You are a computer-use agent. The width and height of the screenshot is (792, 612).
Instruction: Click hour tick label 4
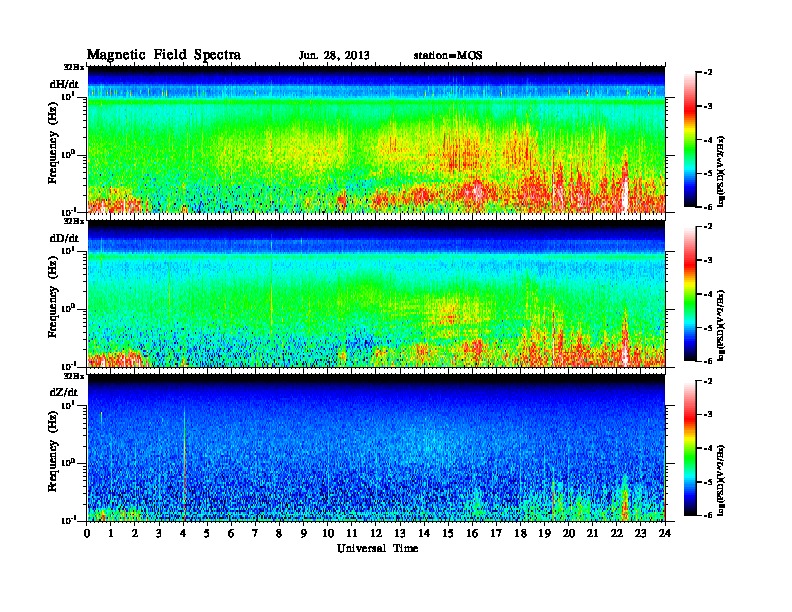(183, 534)
